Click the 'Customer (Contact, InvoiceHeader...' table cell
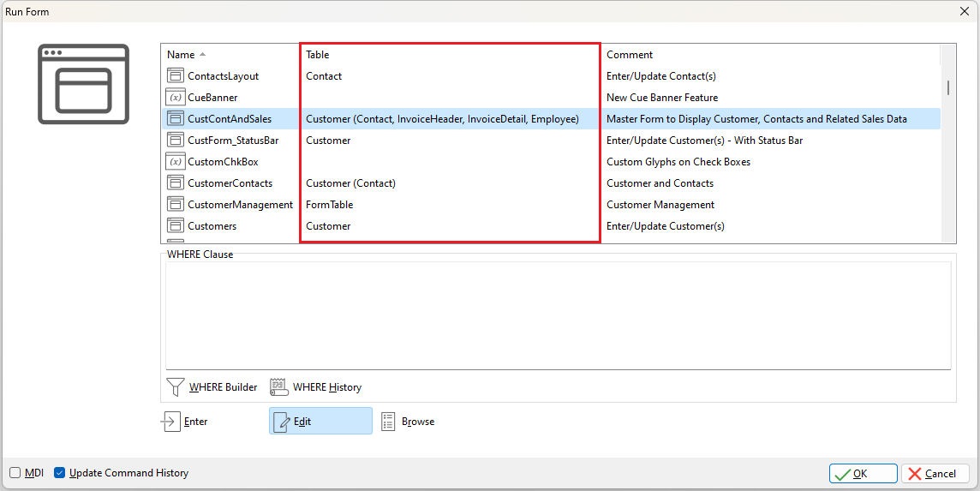 (443, 119)
